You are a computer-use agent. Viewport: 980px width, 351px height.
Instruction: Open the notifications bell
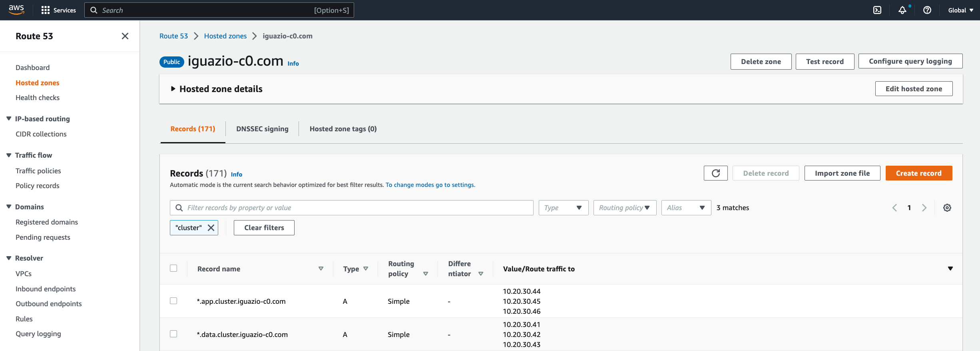coord(902,10)
